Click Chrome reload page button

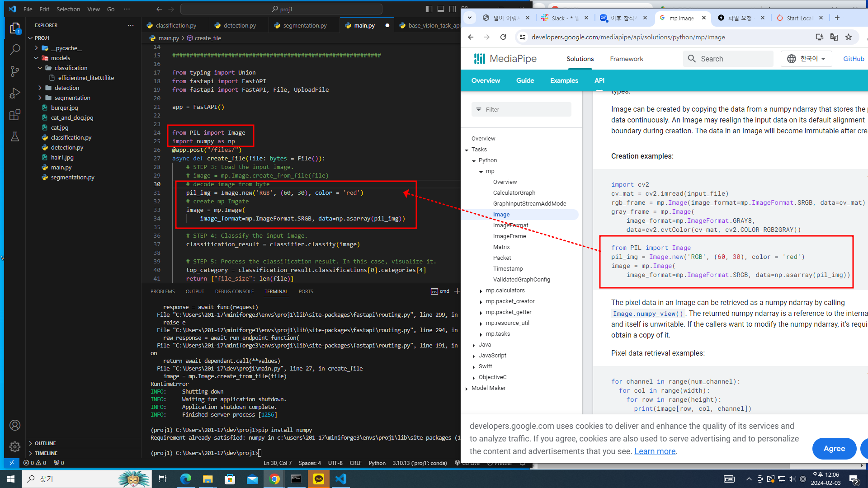tap(503, 37)
